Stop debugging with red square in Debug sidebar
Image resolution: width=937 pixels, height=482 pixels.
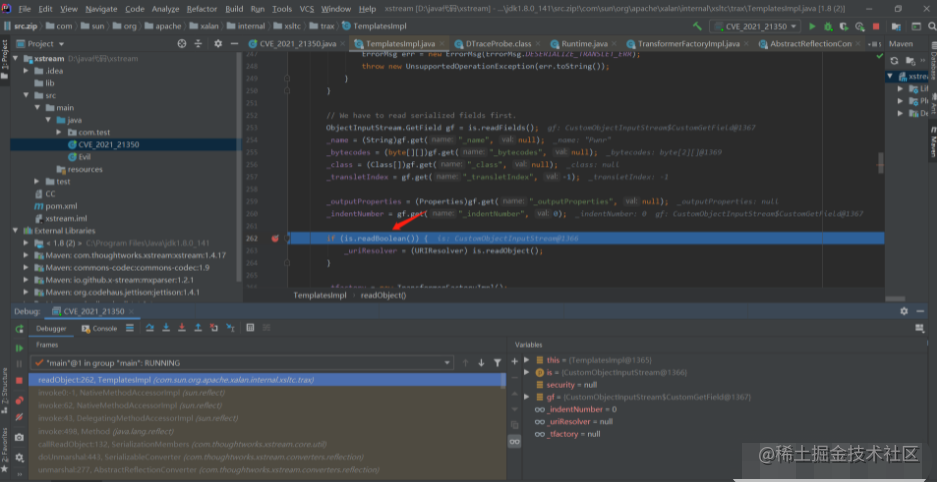[x=19, y=380]
